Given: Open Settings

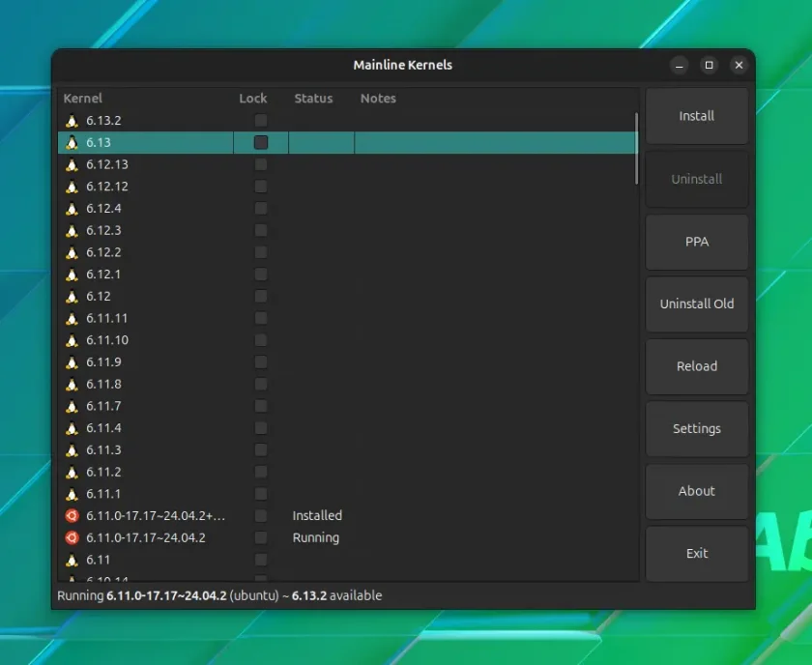Looking at the screenshot, I should (x=697, y=429).
